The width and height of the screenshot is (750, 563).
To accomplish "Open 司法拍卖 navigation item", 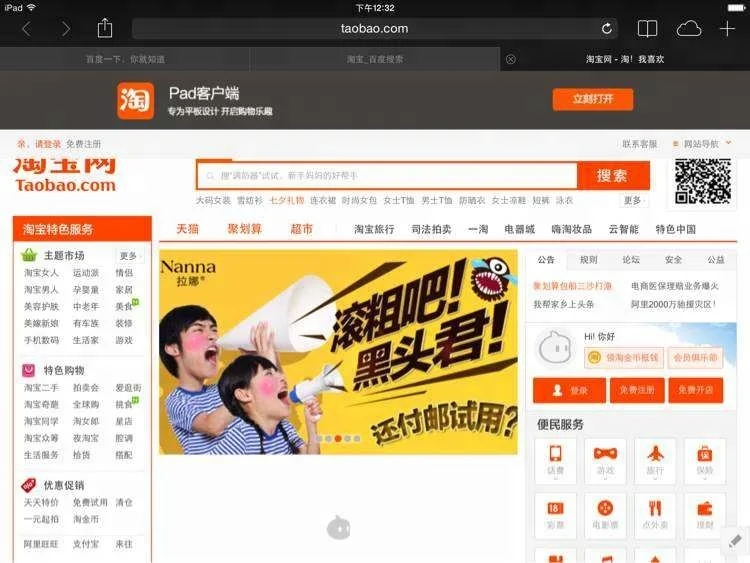I will coord(431,230).
